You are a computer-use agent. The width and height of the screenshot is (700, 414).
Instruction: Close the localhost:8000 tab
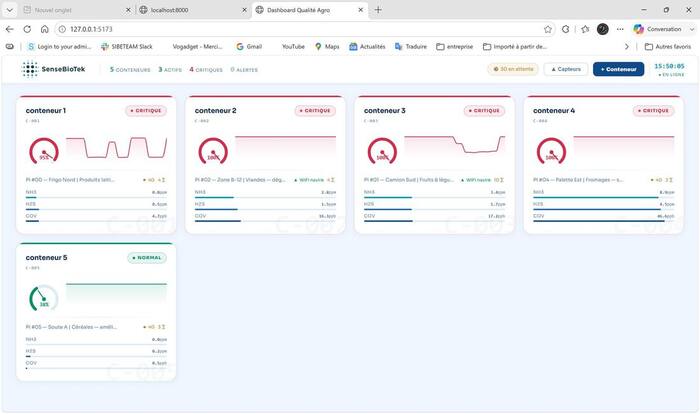point(244,10)
